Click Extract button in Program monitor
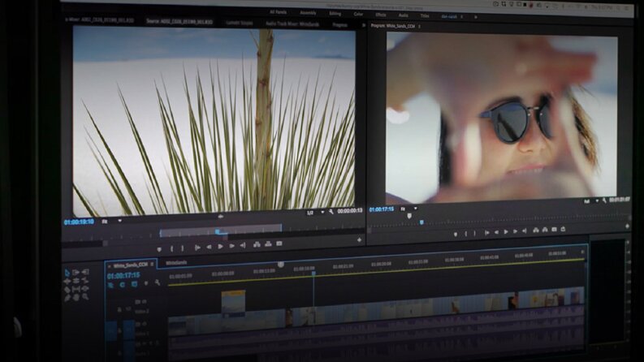Viewport: 644px width, 362px height. (545, 231)
